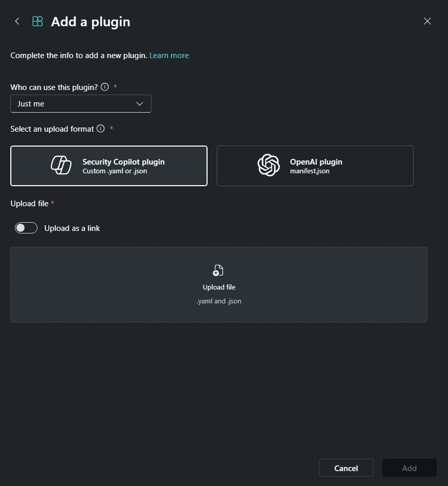
Task: Expand the chevron on the plugin access dropdown
Action: click(140, 103)
